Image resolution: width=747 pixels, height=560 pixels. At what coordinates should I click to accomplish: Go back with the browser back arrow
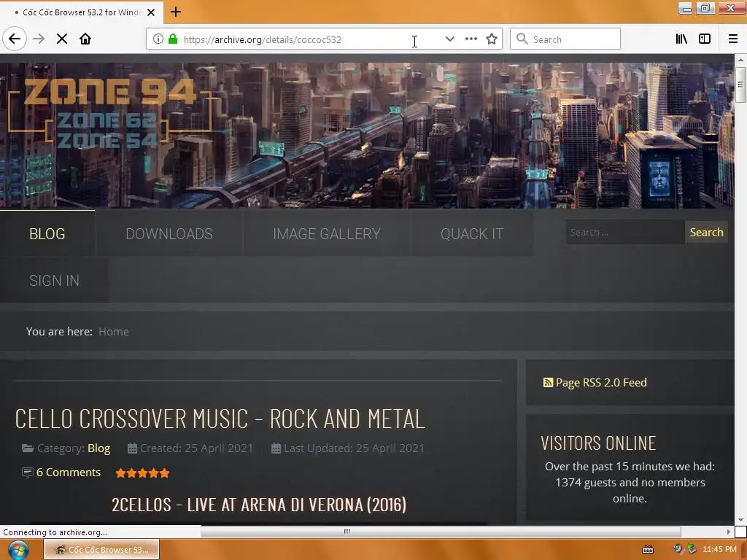pos(15,39)
